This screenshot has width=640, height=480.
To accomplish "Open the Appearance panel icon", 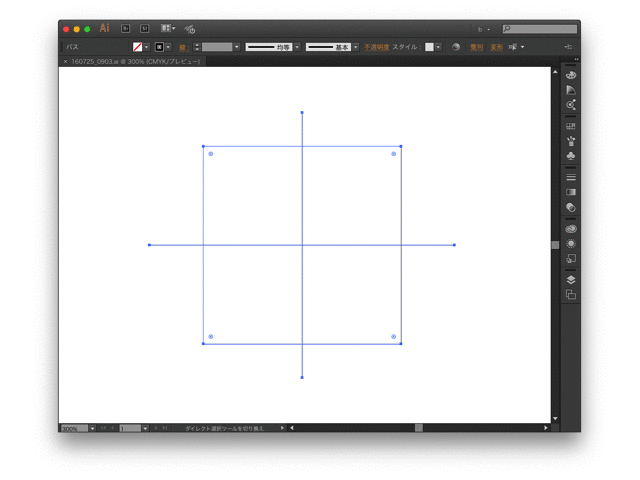I will pos(571,244).
